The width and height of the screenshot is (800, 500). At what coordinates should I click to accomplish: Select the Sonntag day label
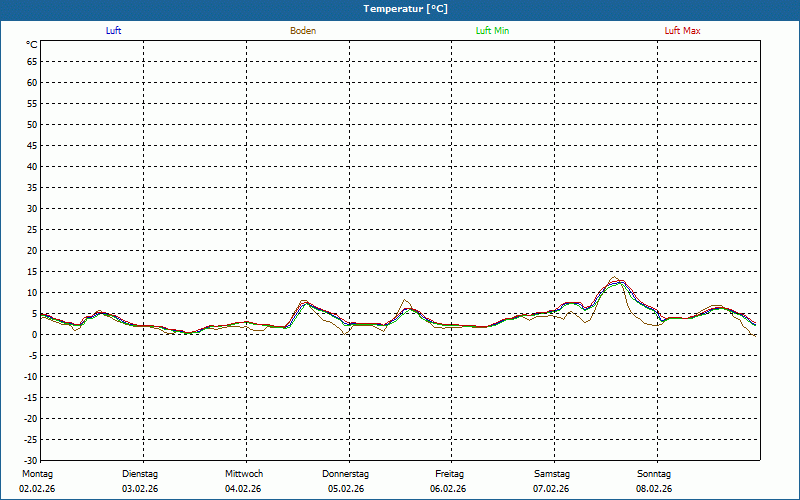click(654, 474)
